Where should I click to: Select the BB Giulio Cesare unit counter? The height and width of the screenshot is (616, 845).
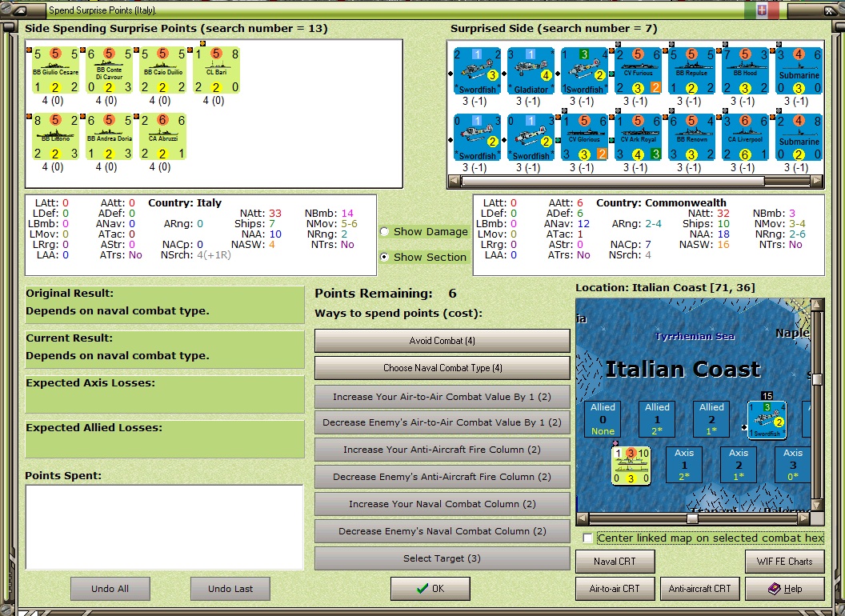pos(55,70)
